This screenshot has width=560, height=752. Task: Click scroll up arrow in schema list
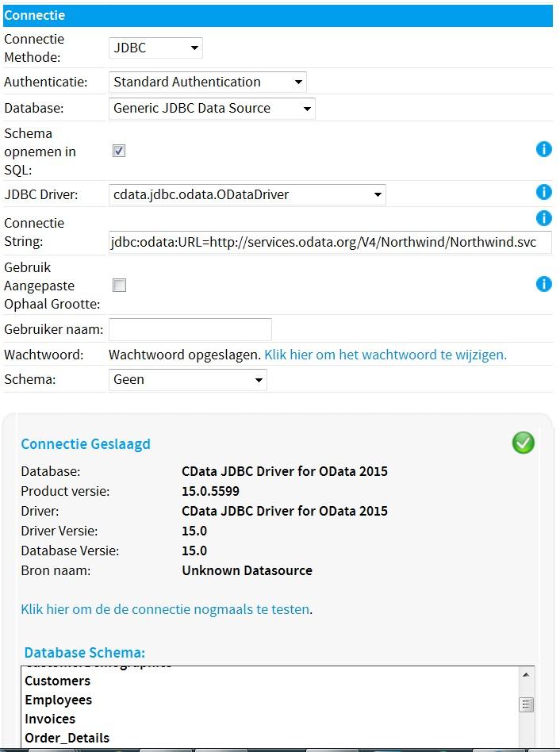(x=526, y=675)
